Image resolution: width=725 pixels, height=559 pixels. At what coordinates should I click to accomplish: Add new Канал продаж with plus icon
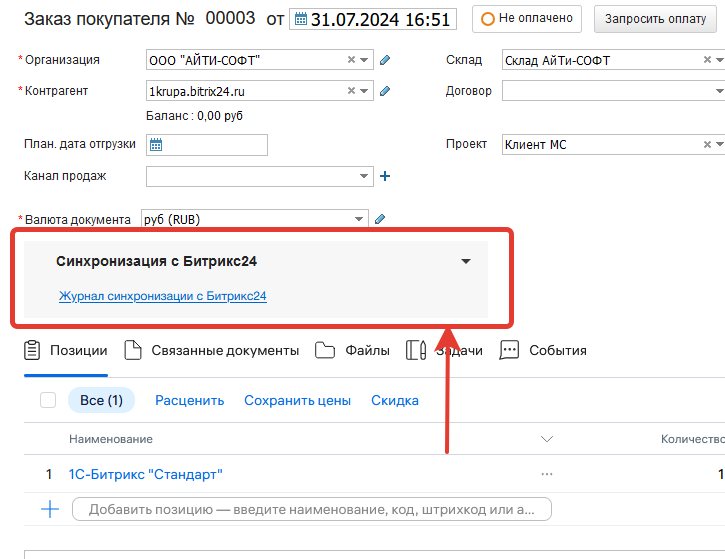tap(385, 177)
